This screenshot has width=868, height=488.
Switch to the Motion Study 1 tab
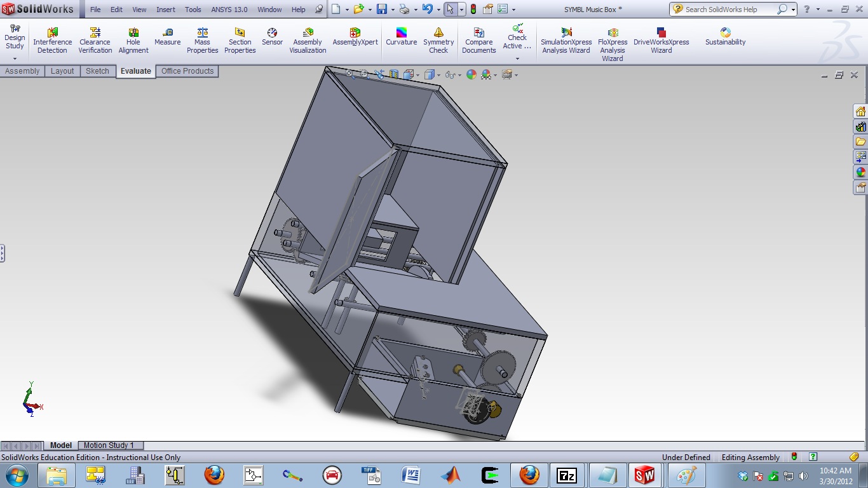click(x=109, y=445)
